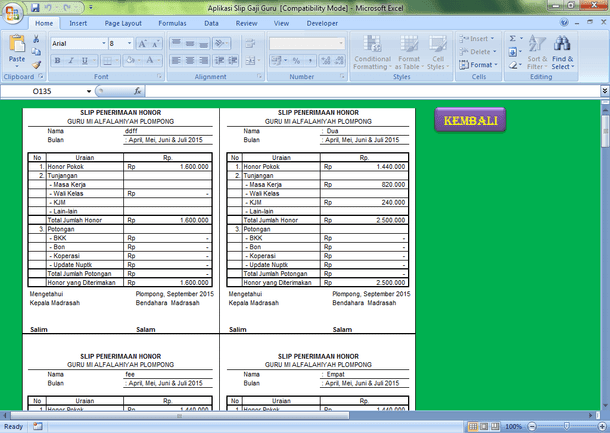Screen dimensions: 610x433
Task: Switch to the Insert tab
Action: (78, 23)
